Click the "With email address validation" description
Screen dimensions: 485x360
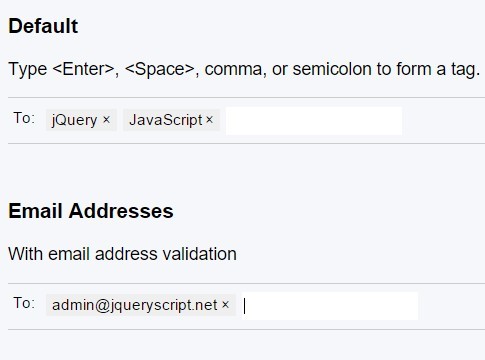pos(122,254)
